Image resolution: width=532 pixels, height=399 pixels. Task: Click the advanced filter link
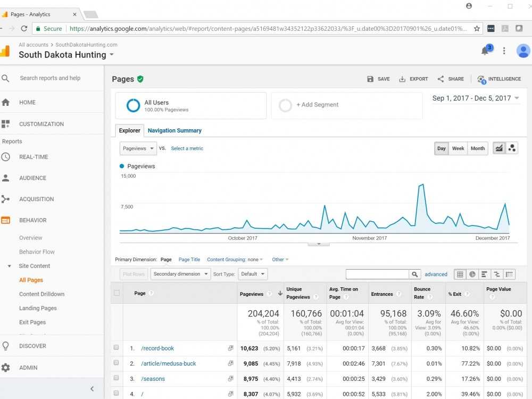click(x=436, y=274)
